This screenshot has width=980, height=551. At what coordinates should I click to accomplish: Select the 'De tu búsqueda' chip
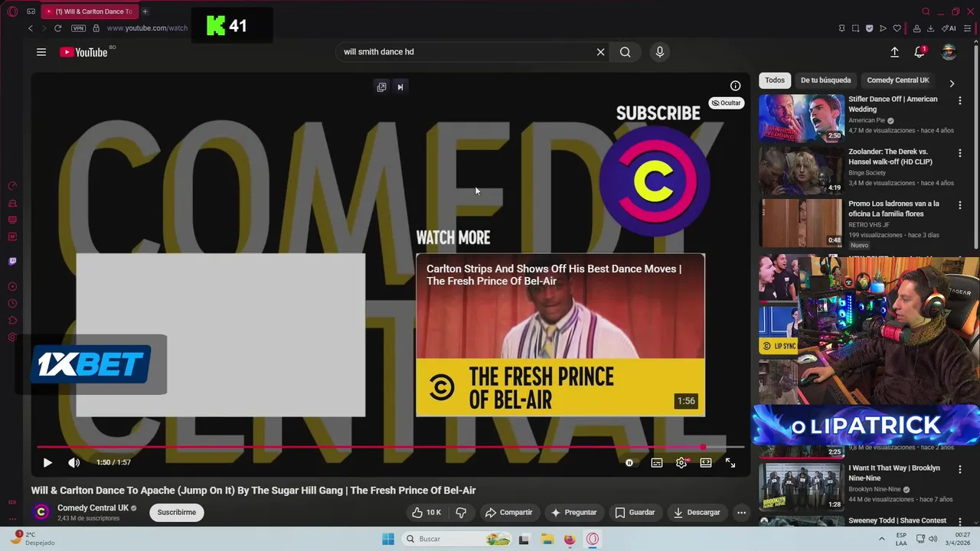(825, 80)
